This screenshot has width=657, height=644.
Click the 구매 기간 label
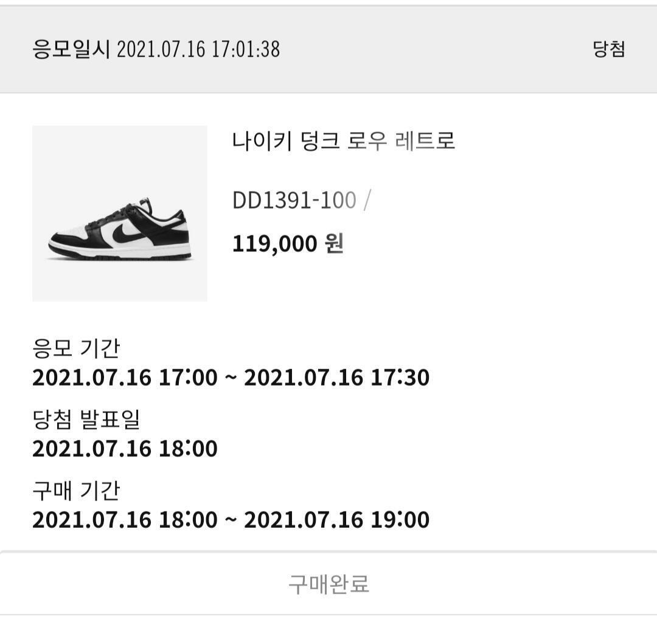click(76, 490)
